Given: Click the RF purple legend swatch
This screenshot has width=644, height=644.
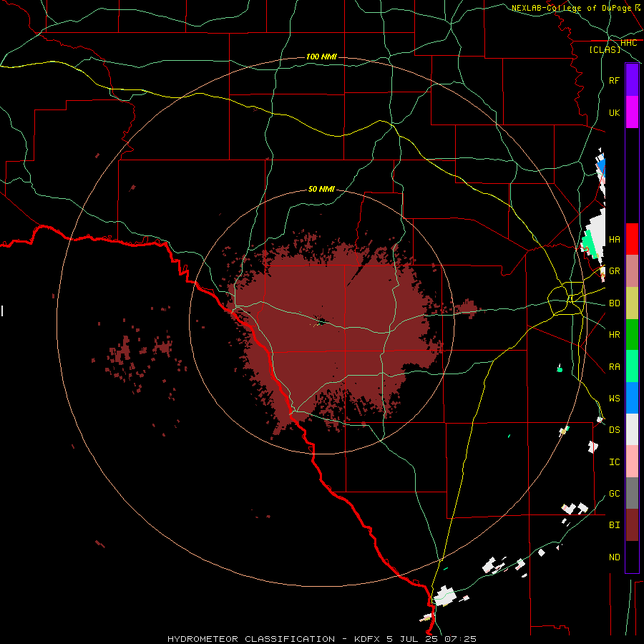Looking at the screenshot, I should click(x=632, y=80).
